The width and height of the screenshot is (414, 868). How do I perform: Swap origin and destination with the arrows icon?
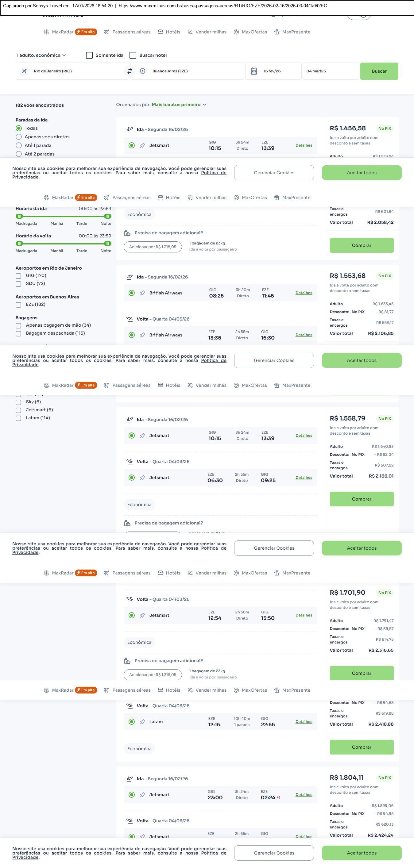point(130,71)
